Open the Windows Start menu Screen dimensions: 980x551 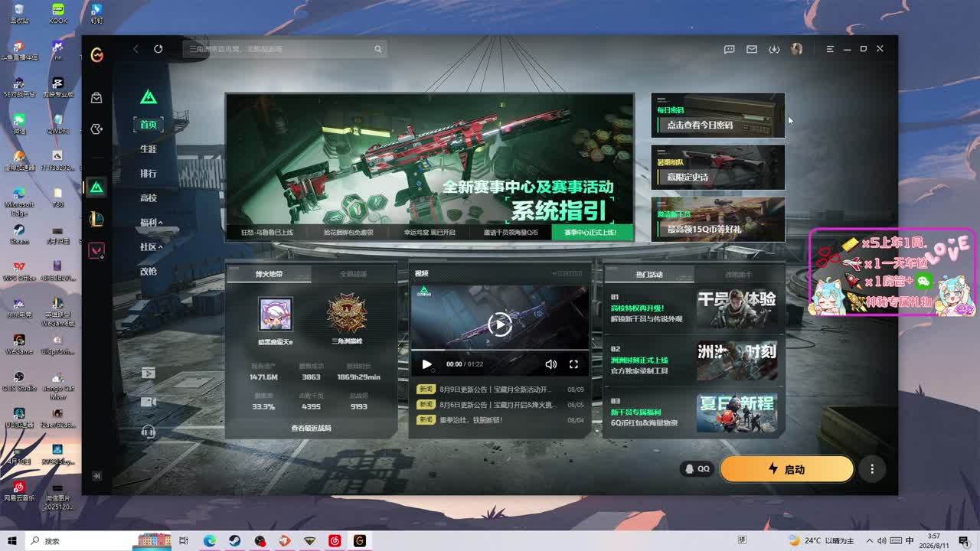pos(13,541)
